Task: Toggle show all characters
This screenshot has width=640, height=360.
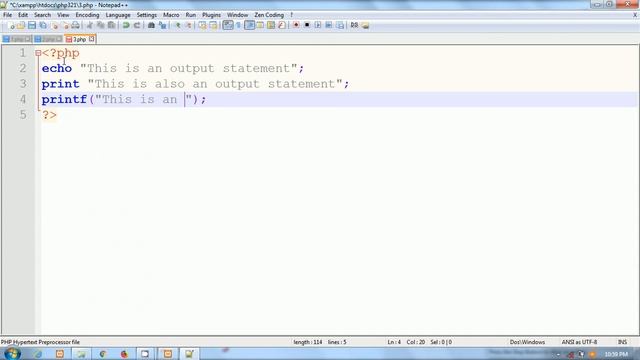Action: point(238,25)
